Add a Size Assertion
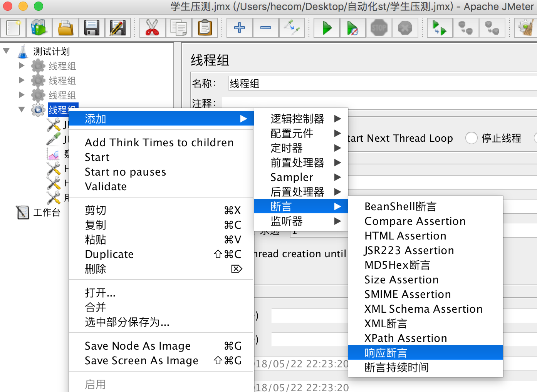 [426, 280]
